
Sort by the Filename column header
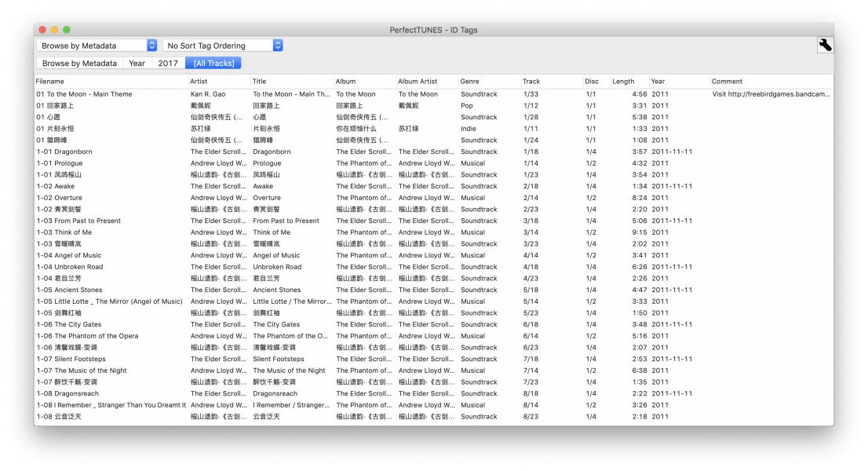click(x=110, y=82)
